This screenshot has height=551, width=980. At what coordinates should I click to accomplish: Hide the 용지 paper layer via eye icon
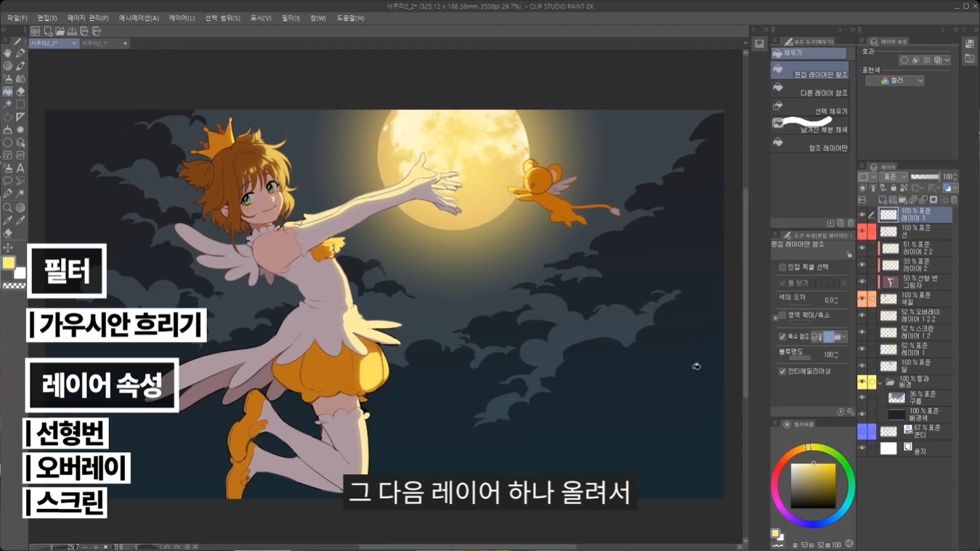tap(862, 449)
